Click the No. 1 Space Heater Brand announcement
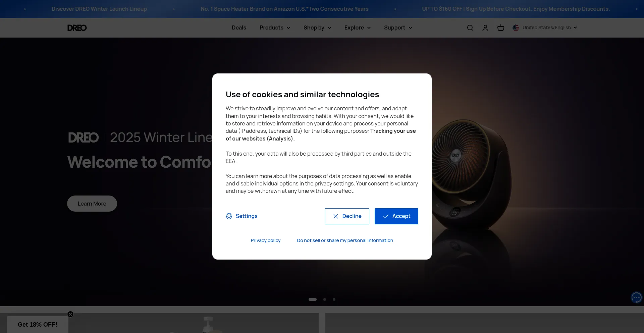Image resolution: width=644 pixels, height=333 pixels. coord(284,9)
